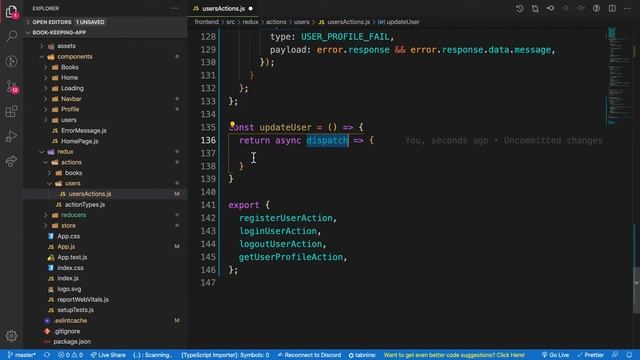Open the Manage gear menu
The width and height of the screenshot is (640, 360).
tap(11, 336)
